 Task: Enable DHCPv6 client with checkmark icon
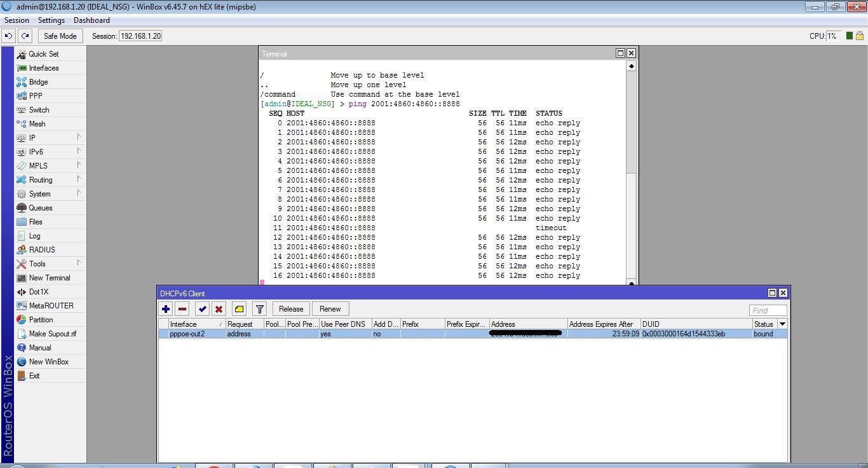click(202, 309)
